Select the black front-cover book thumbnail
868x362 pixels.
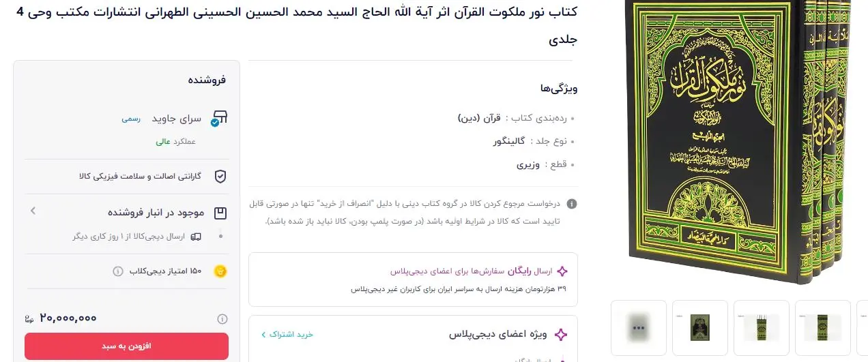tap(699, 328)
